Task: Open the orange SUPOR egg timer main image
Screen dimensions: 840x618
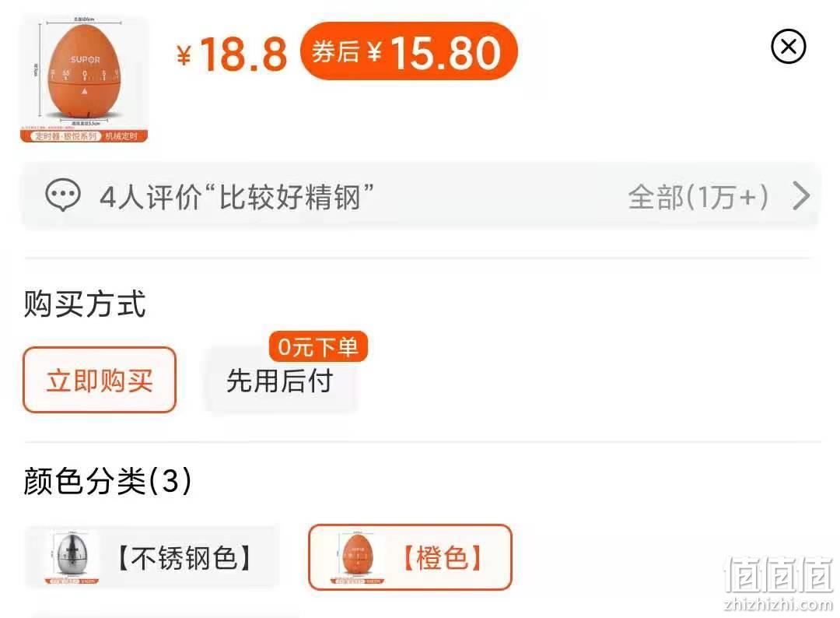Action: click(x=84, y=79)
